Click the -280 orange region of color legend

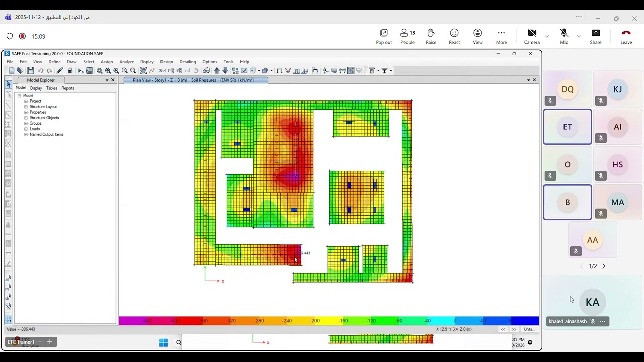tap(259, 321)
